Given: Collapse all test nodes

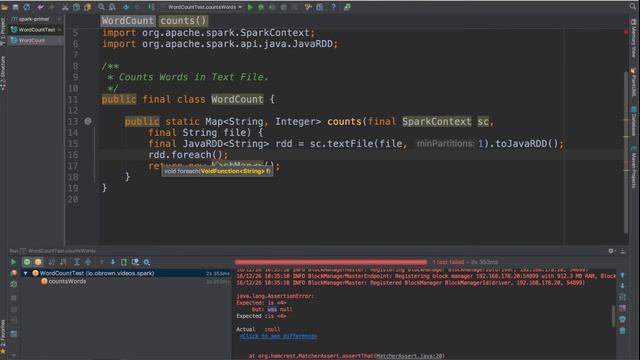Looking at the screenshot, I should (88, 262).
